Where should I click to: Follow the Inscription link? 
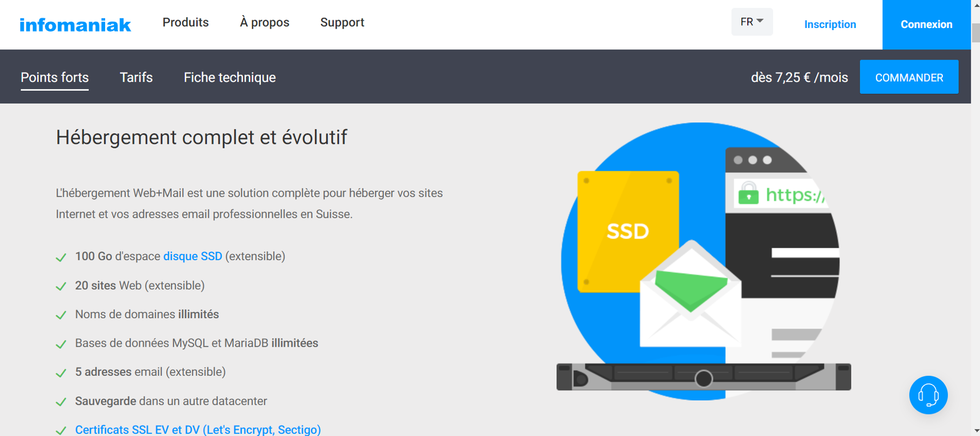click(x=830, y=24)
